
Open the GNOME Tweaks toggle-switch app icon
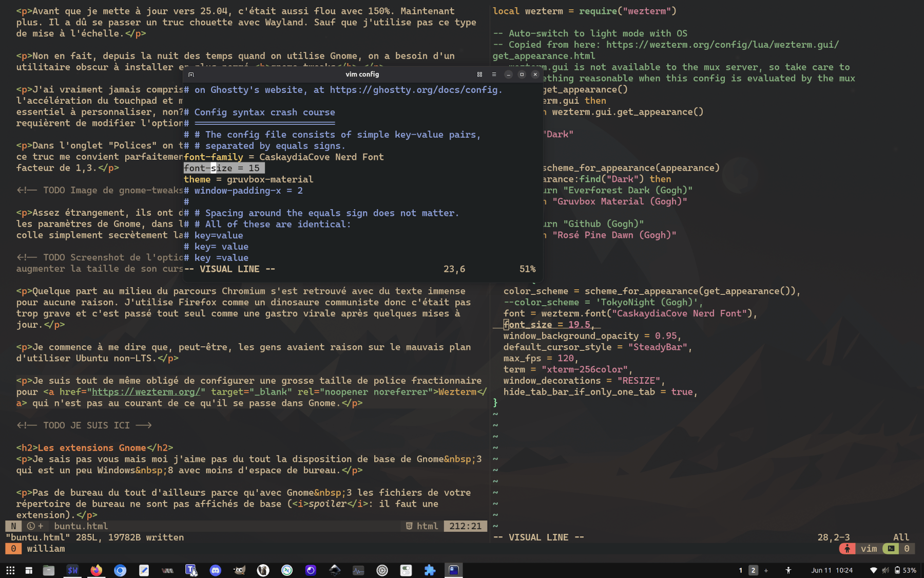[406, 570]
